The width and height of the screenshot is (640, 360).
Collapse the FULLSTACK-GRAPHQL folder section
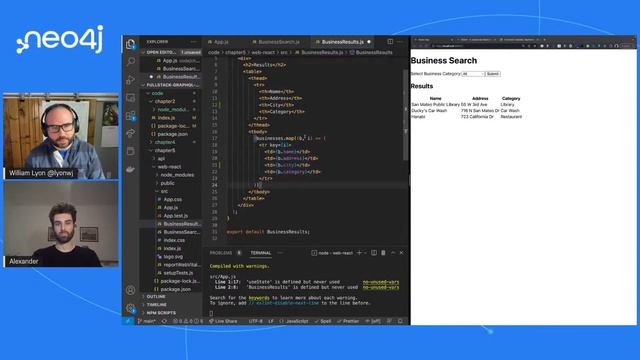pyautogui.click(x=171, y=85)
